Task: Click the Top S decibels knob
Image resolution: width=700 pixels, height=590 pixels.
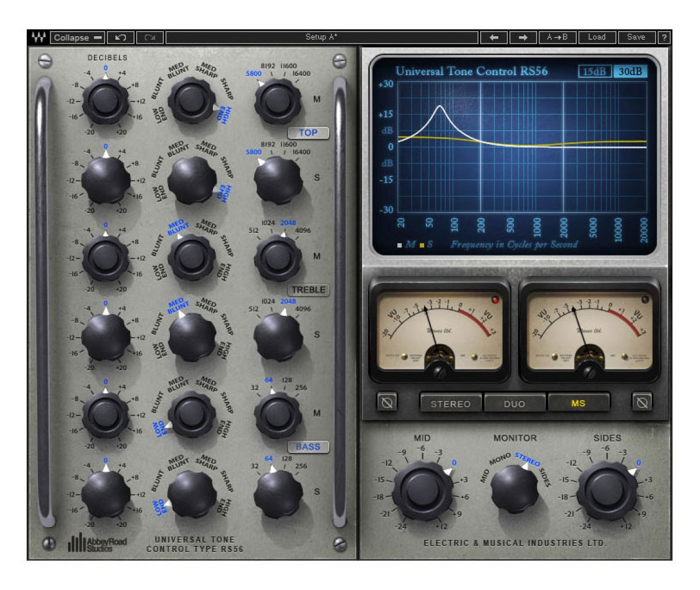Action: point(106,179)
